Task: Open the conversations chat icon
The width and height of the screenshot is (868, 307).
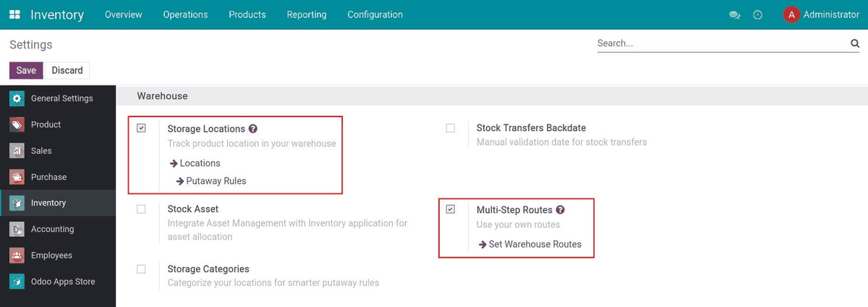Action: coord(735,14)
